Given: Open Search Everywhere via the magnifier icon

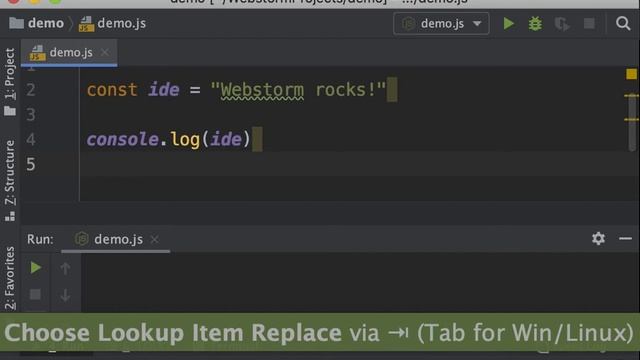Looking at the screenshot, I should pos(623,24).
